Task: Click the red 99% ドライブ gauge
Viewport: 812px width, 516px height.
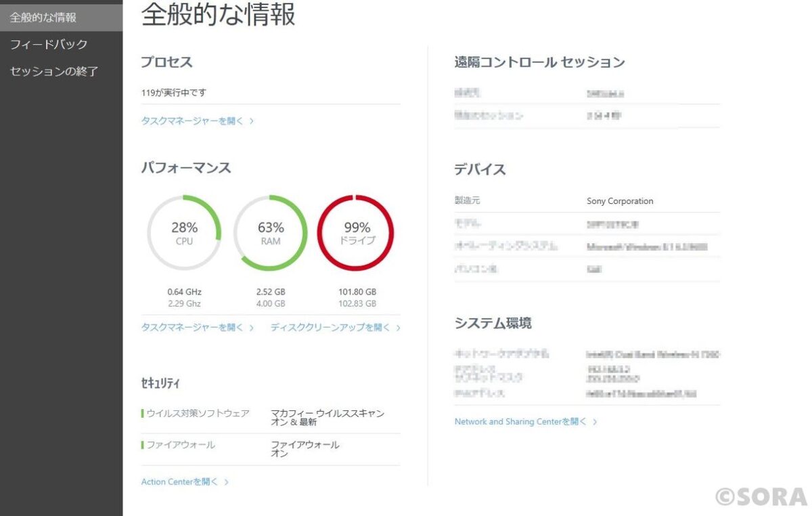Action: [x=356, y=232]
